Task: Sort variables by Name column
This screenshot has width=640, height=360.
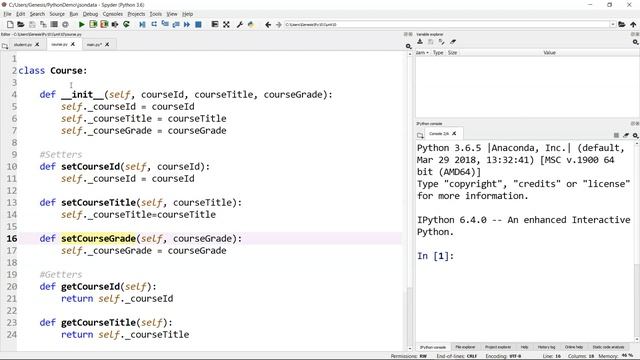Action: (422, 53)
